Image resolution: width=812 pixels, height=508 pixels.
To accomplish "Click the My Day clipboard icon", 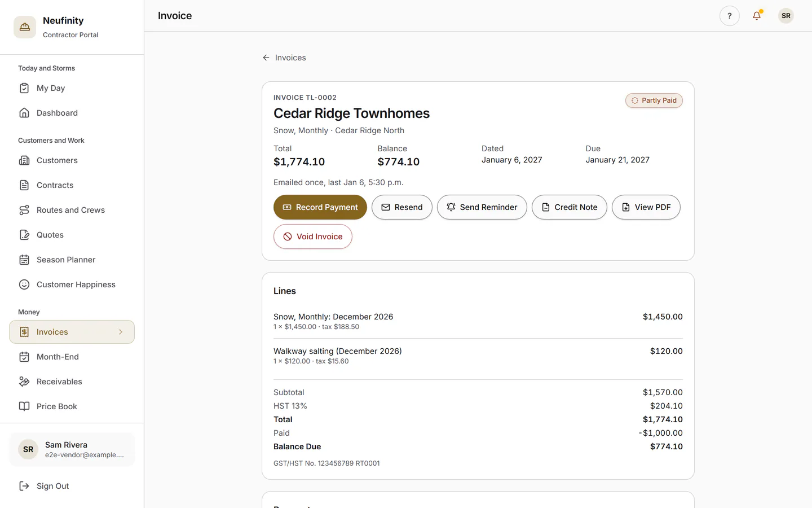I will 24,88.
